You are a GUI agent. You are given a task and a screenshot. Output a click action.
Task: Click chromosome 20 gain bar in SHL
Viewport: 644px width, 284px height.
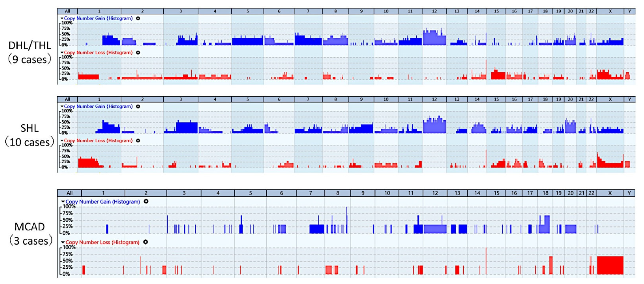pos(570,127)
